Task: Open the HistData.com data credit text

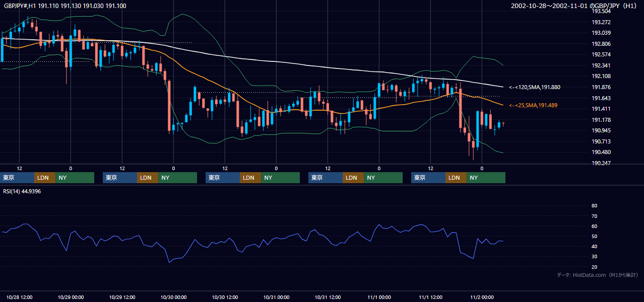Action: pyautogui.click(x=598, y=275)
